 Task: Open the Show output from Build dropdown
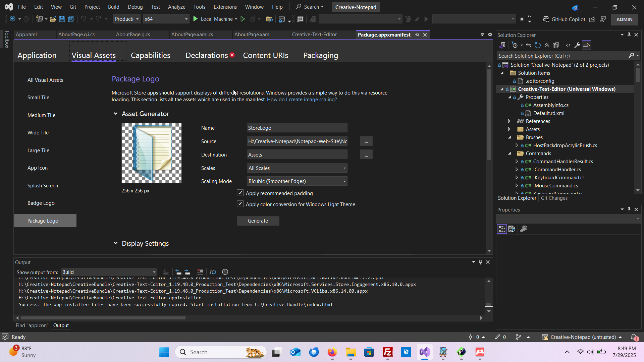tap(109, 272)
